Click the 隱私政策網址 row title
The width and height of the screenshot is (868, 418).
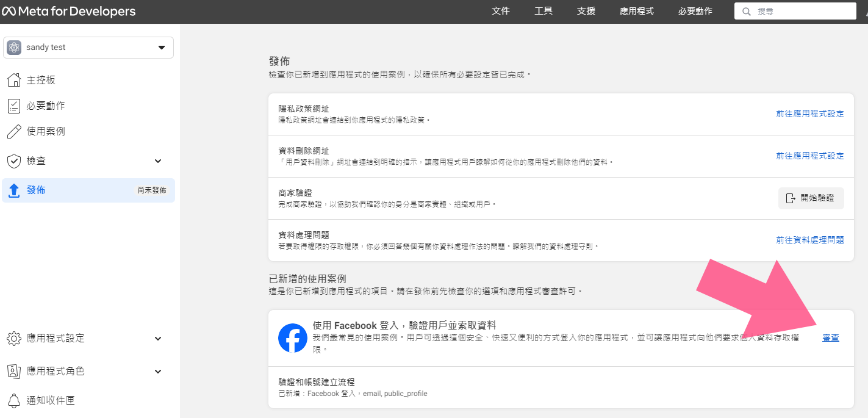pyautogui.click(x=304, y=109)
